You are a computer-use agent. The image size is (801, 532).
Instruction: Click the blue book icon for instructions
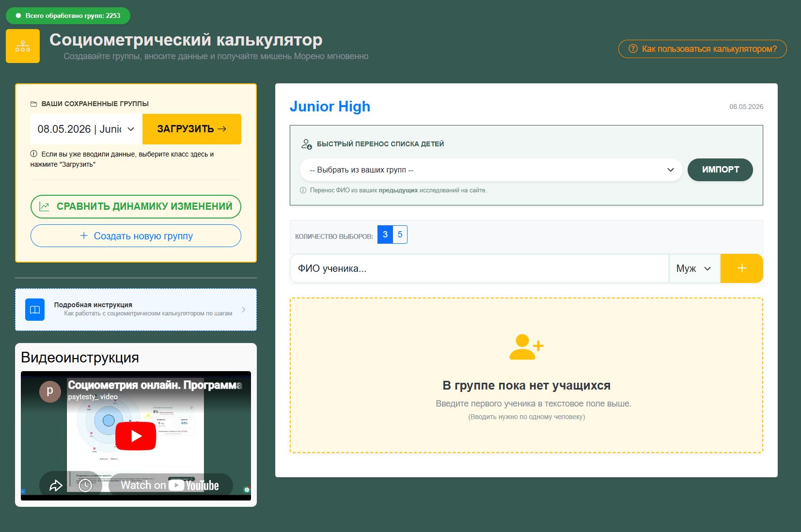[35, 310]
